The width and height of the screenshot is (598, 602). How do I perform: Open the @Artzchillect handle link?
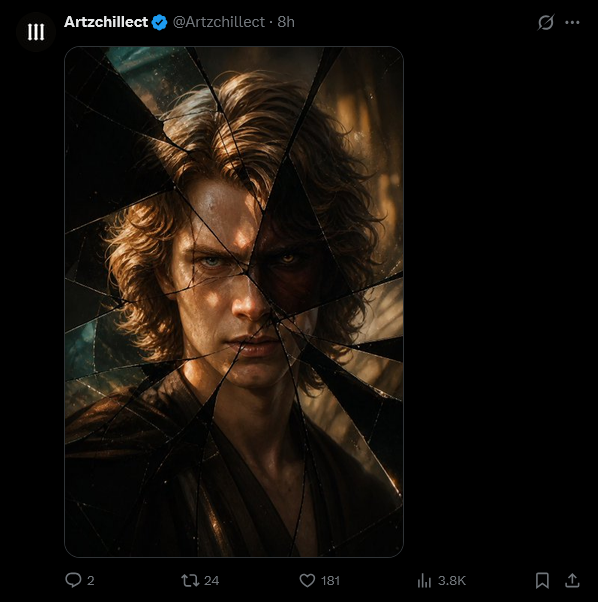tap(219, 22)
